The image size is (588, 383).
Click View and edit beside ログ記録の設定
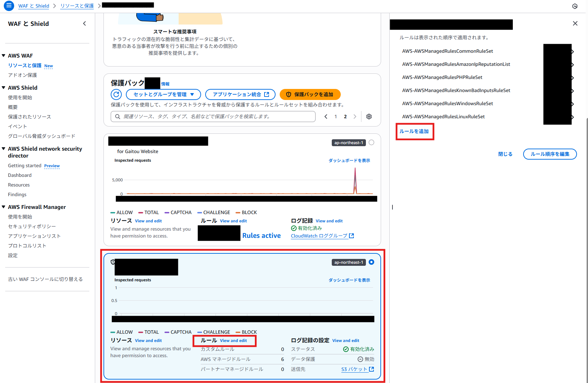(346, 341)
